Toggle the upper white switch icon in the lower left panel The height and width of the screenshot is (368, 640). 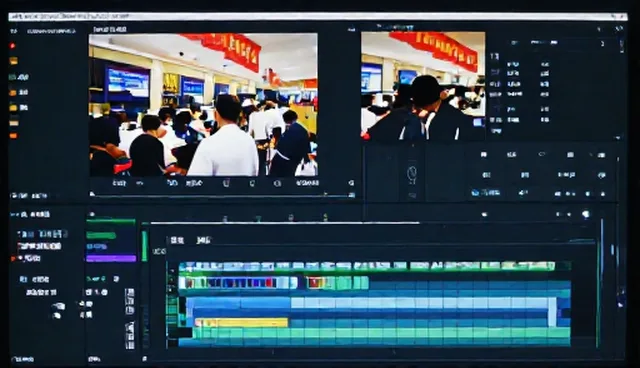point(59,306)
